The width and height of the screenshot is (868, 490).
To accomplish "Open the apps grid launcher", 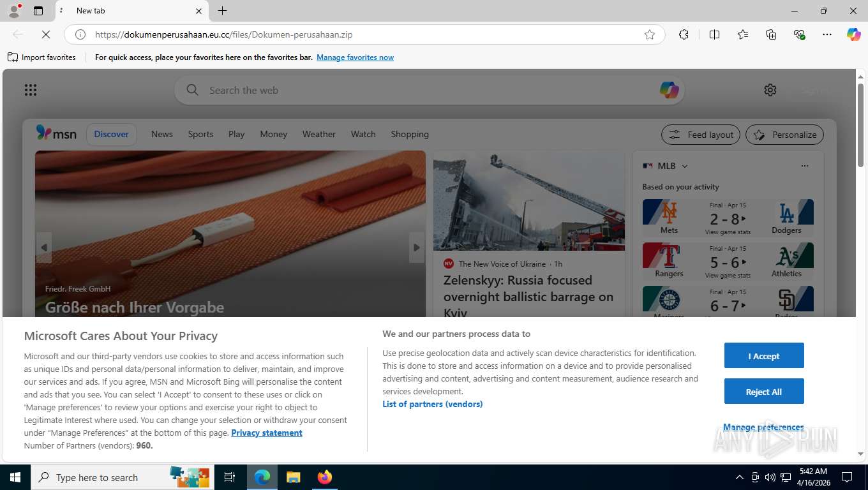I will (31, 90).
